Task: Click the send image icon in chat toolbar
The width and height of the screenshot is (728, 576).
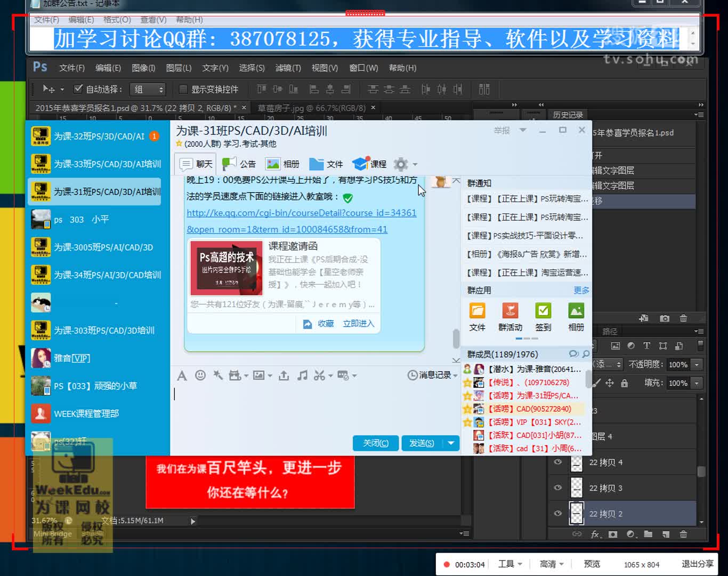Action: pos(259,375)
